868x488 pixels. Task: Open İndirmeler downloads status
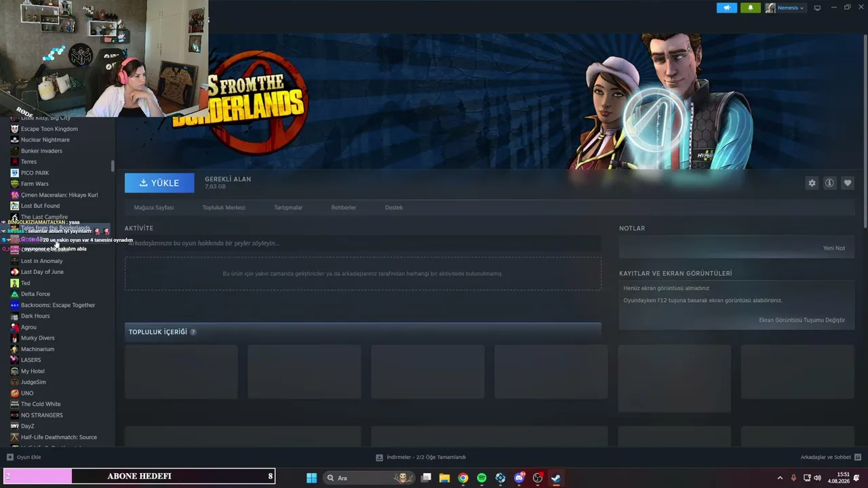click(421, 457)
